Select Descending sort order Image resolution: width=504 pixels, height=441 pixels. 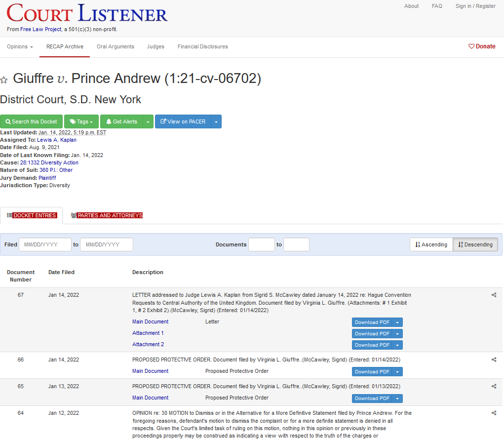tap(475, 244)
